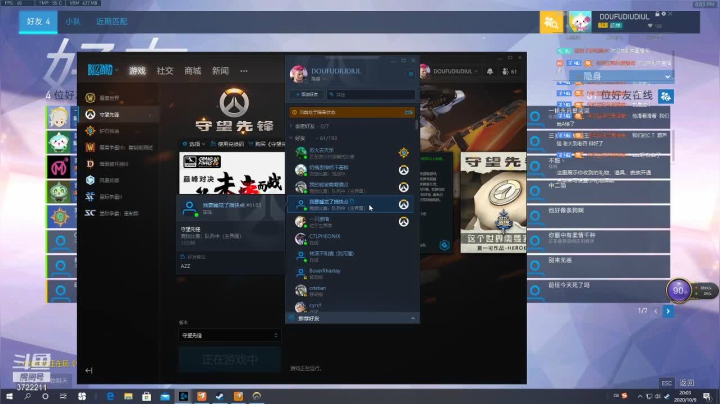Click Overwatch icon on second friend row

coord(404,170)
